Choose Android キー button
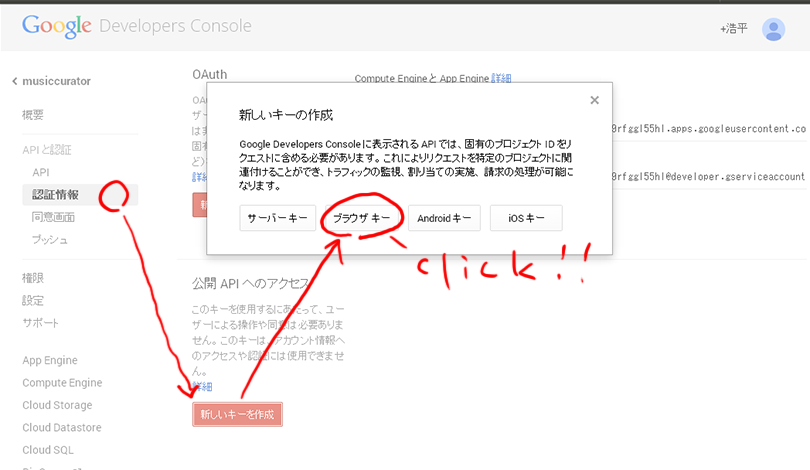Viewport: 810px width, 470px height. (x=444, y=218)
